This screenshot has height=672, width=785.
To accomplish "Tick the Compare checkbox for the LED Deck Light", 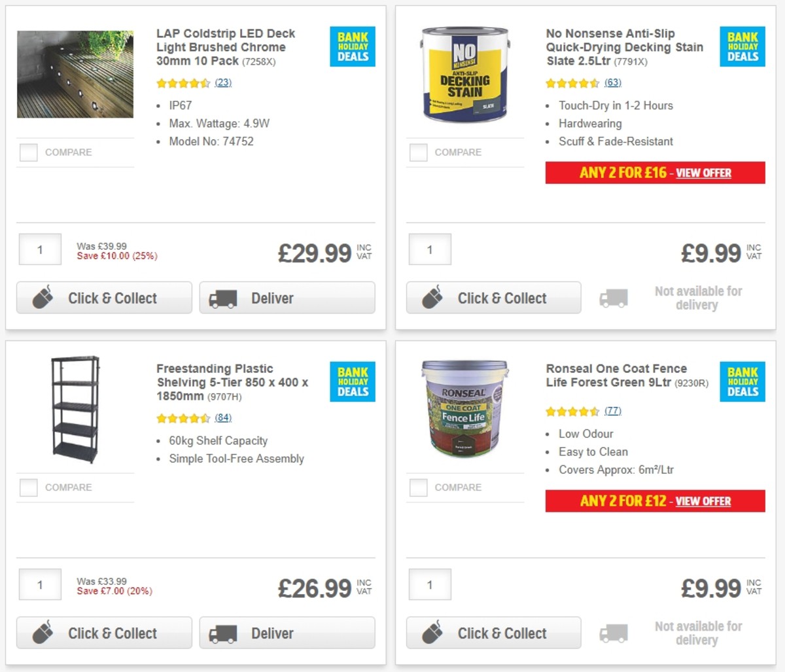I will pos(28,152).
